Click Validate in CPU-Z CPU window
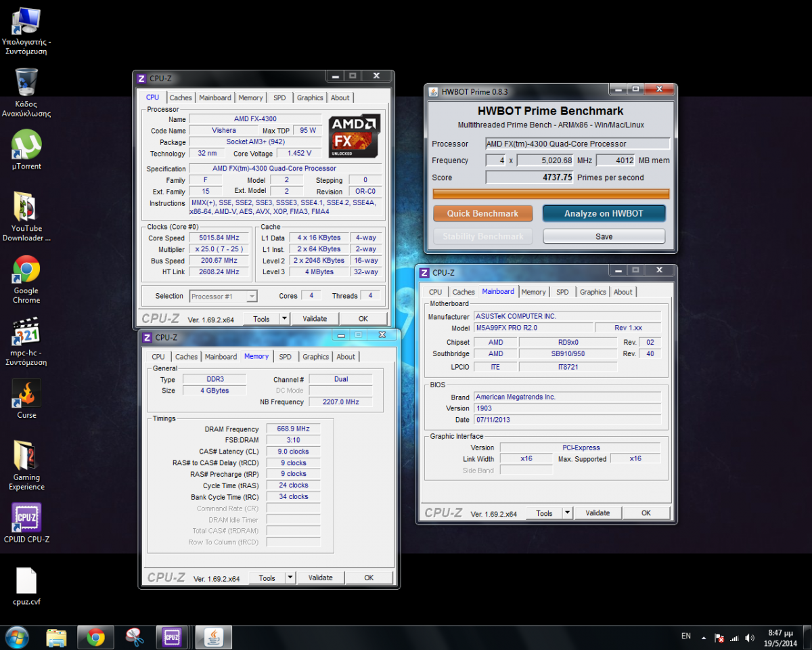The height and width of the screenshot is (650, 812). (315, 319)
